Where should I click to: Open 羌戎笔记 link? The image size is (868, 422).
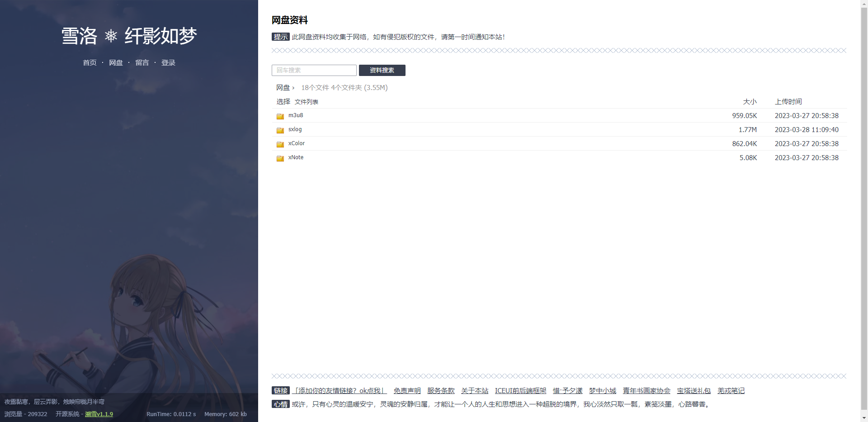coord(731,391)
